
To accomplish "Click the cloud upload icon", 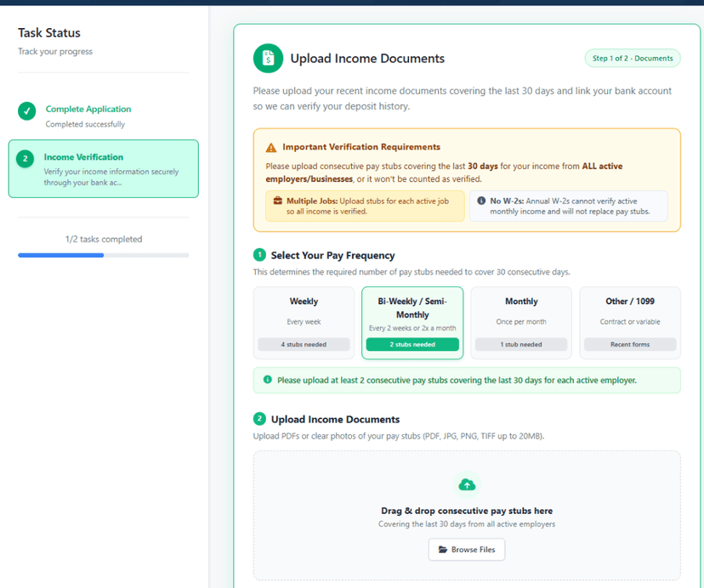I will (x=467, y=485).
